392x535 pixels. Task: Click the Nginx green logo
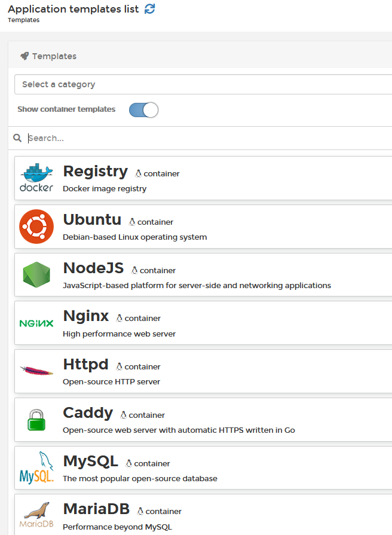pos(36,323)
